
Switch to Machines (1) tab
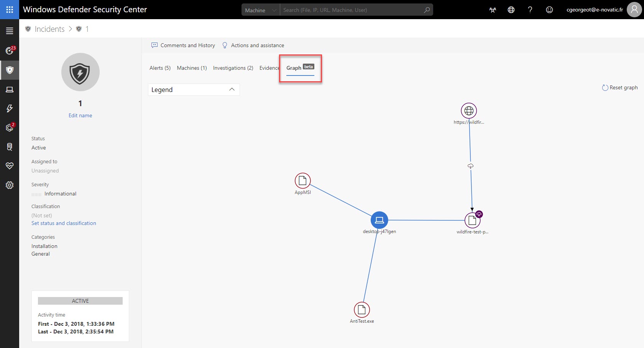point(192,68)
